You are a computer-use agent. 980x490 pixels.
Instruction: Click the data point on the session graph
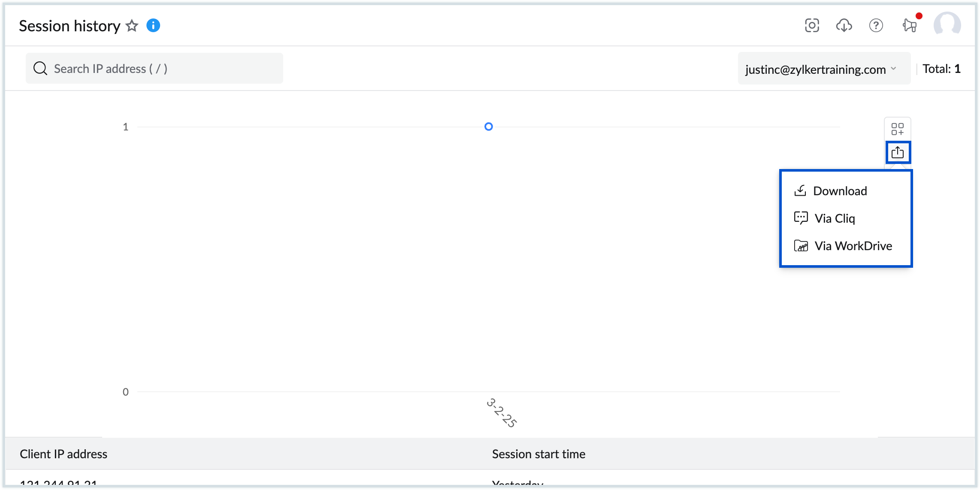click(x=489, y=126)
